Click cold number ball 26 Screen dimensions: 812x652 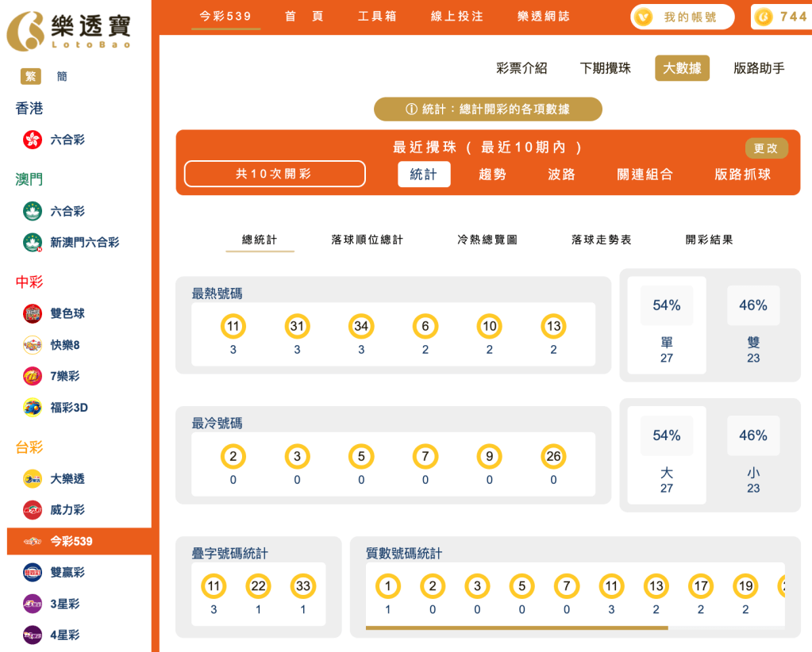coord(553,456)
